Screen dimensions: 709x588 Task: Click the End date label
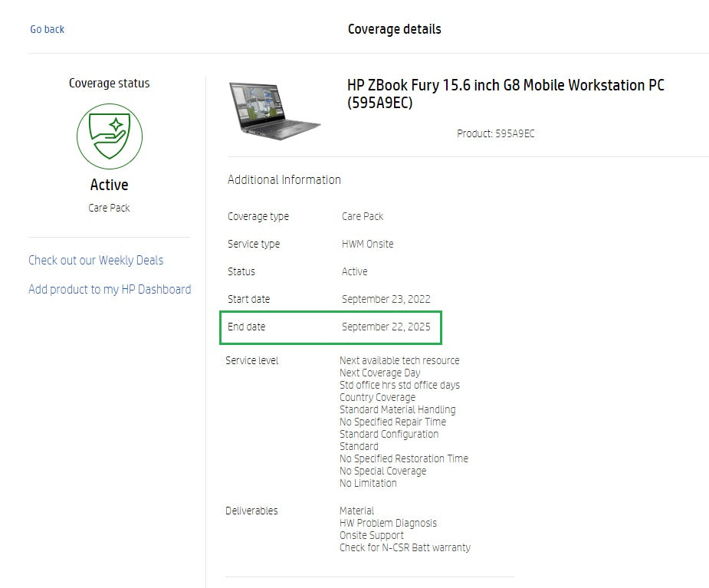(x=246, y=327)
